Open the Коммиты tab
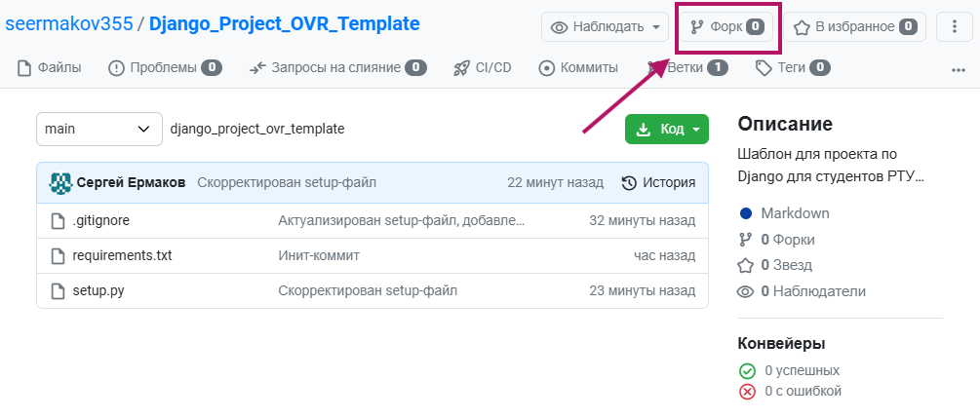Viewport: 980px width, 418px height. point(578,67)
